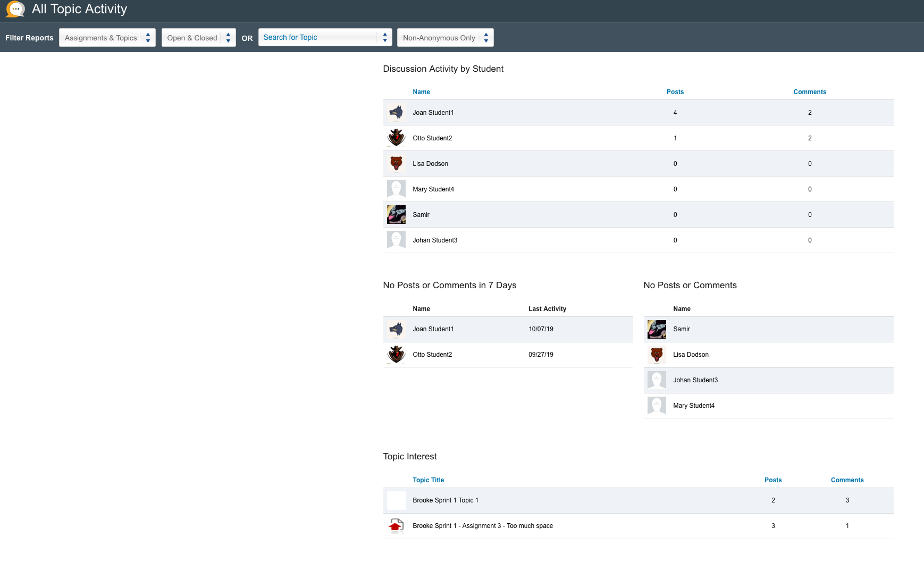Viewport: 924px width, 562px height.
Task: Sort topics by Topic Title header
Action: pyautogui.click(x=428, y=480)
